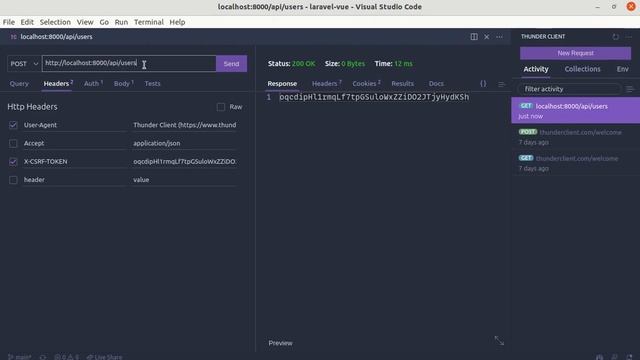Open POST thunderclient.com/welcome activity entry
Screen dimensions: 640x360
[x=576, y=137]
